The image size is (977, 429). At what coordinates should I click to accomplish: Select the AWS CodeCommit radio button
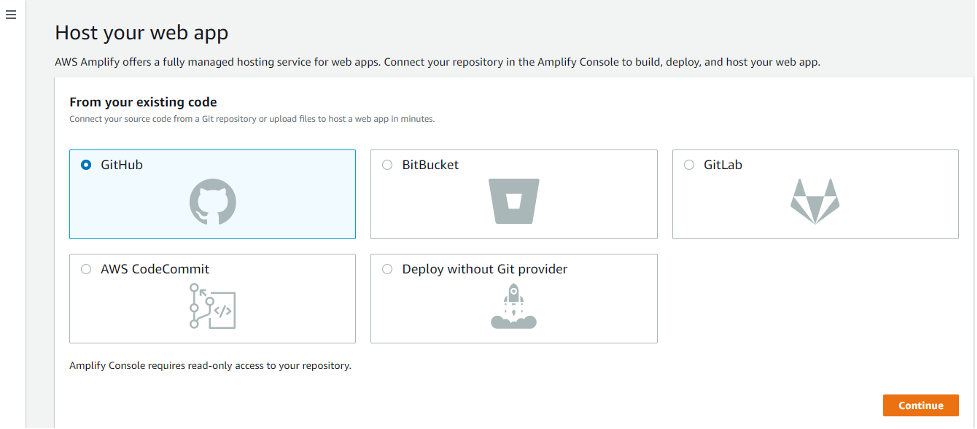click(85, 269)
